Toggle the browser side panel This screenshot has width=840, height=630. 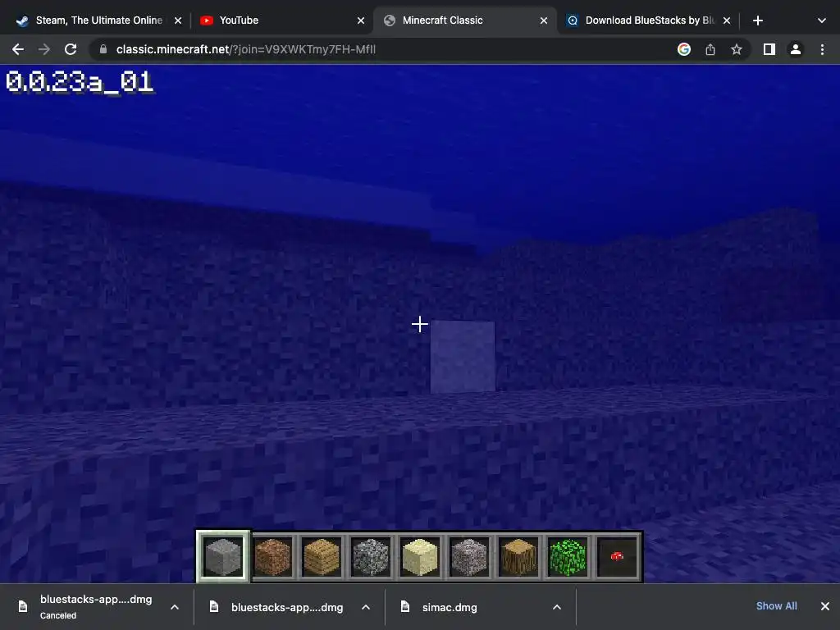point(769,49)
